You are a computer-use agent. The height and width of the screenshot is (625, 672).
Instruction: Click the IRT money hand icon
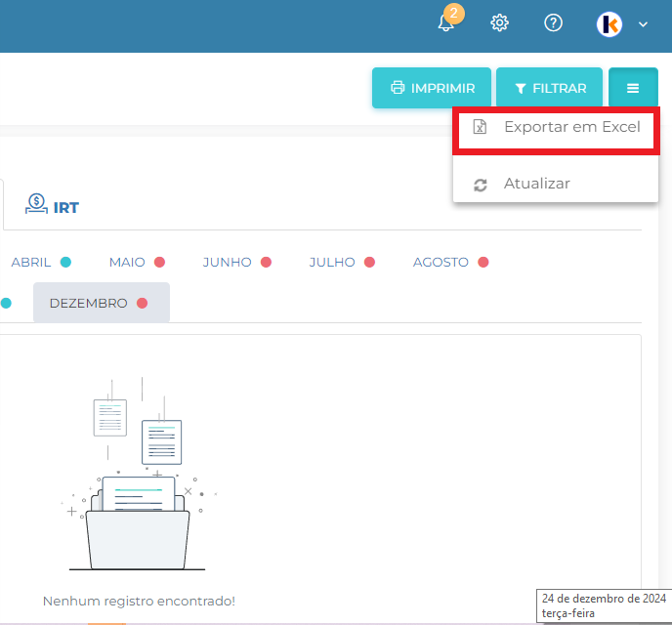[x=36, y=203]
